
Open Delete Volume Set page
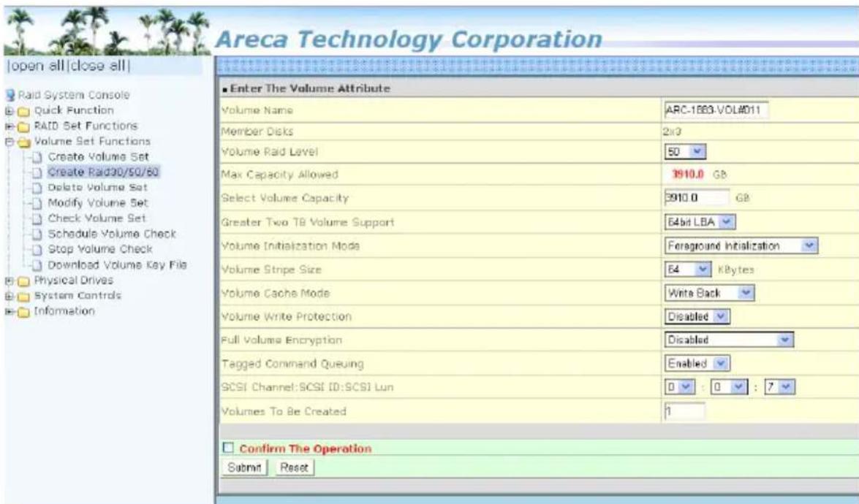97,188
